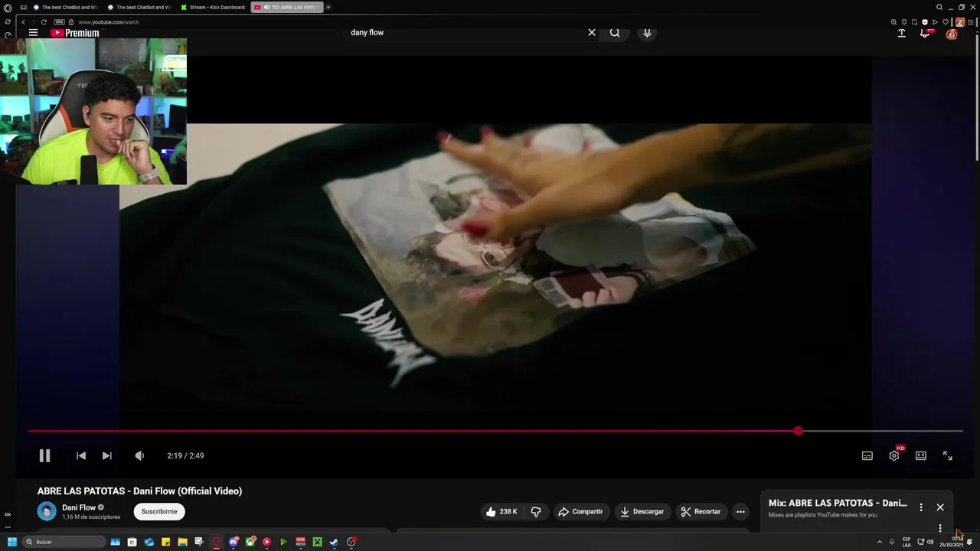Skip to the previous video

coord(81,456)
